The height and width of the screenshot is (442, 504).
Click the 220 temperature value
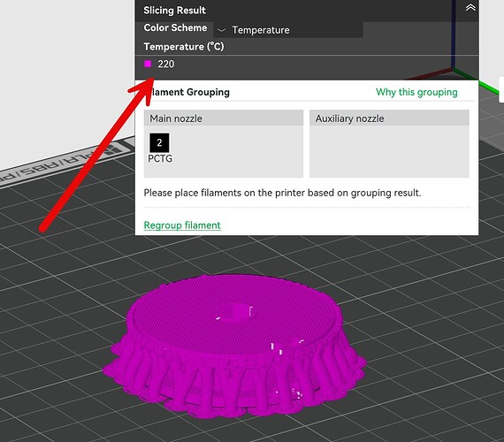(x=166, y=64)
